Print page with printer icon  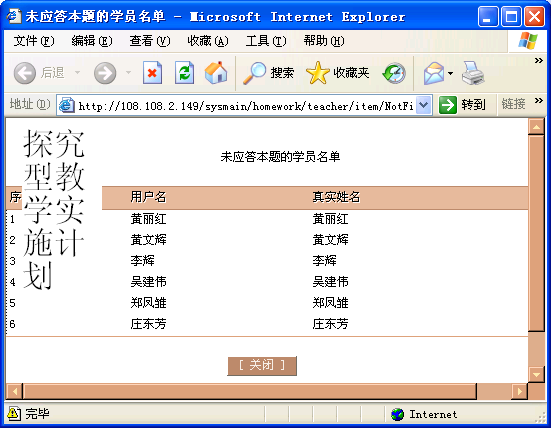(473, 73)
